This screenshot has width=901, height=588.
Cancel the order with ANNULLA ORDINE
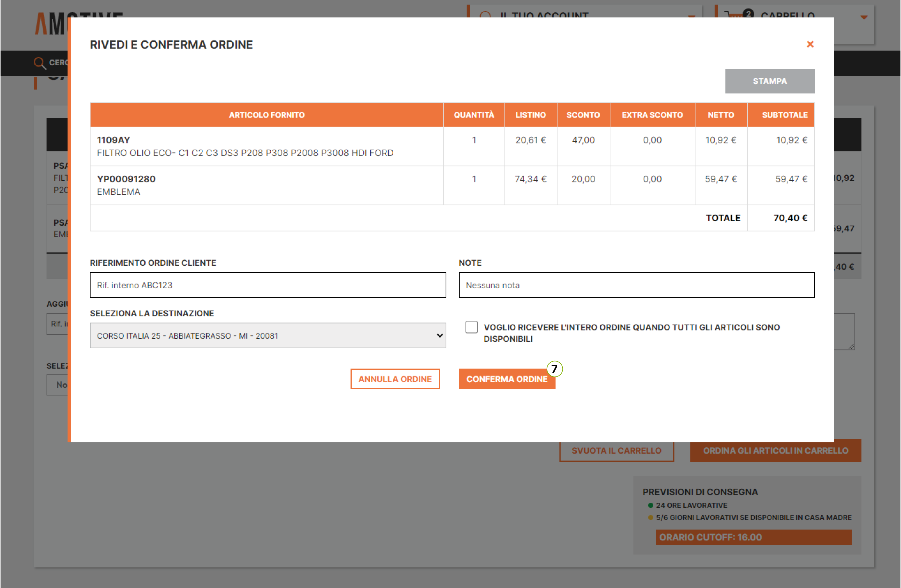[395, 379]
